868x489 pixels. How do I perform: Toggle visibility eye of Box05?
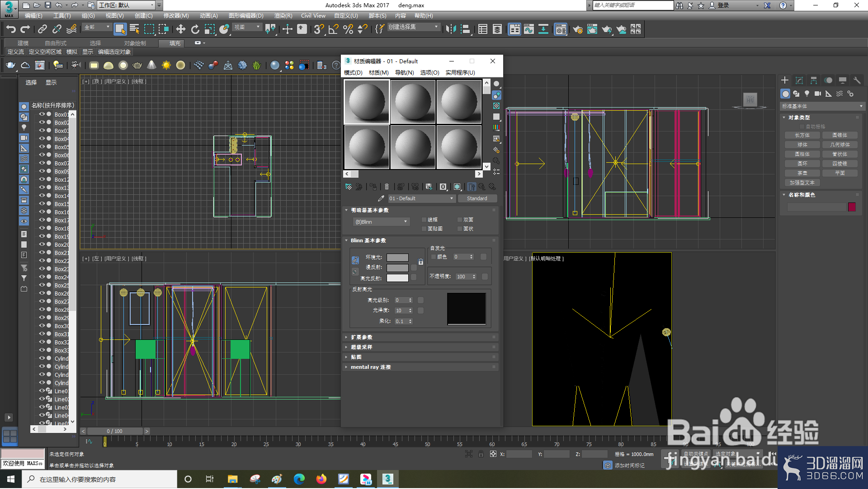(42, 147)
